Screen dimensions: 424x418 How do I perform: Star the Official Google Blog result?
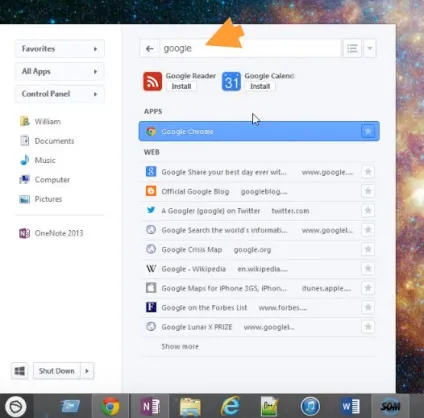368,191
